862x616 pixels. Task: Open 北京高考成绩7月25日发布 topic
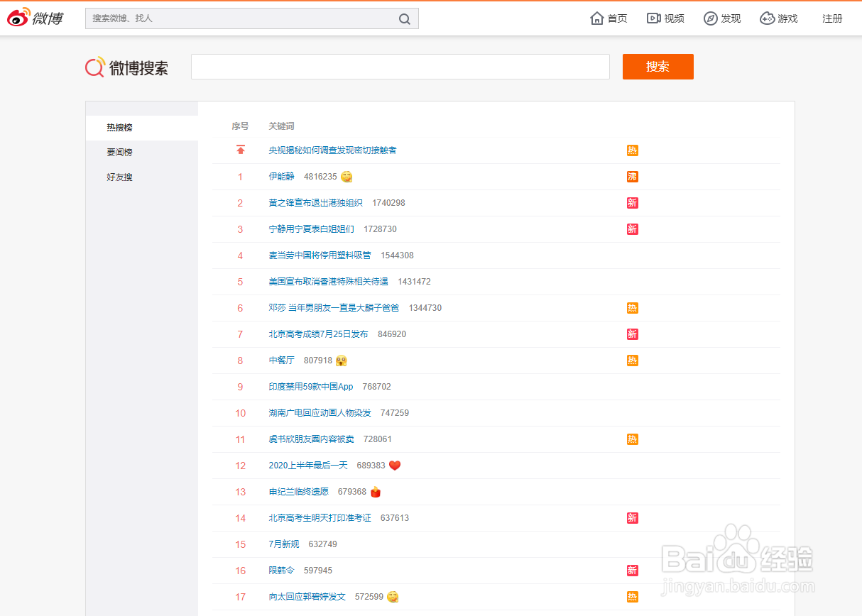(x=318, y=334)
